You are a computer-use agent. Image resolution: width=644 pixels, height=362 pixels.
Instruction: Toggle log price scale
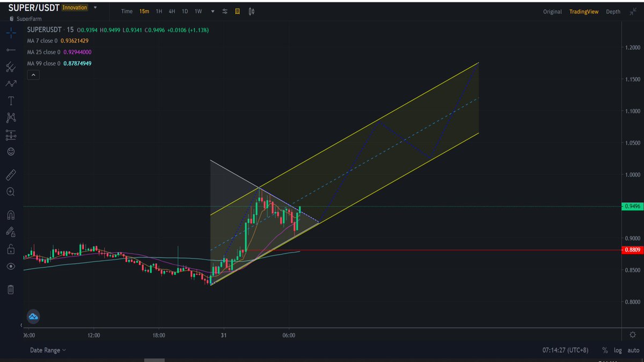pyautogui.click(x=618, y=350)
